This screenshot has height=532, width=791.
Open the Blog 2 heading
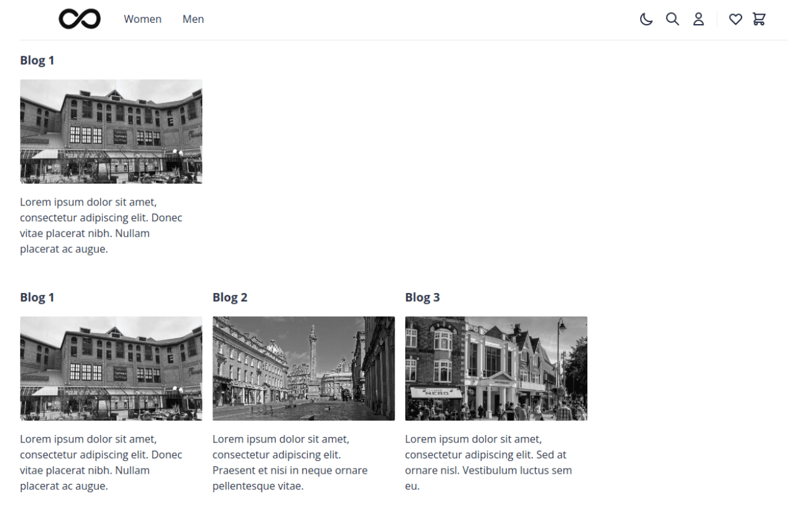coord(230,297)
